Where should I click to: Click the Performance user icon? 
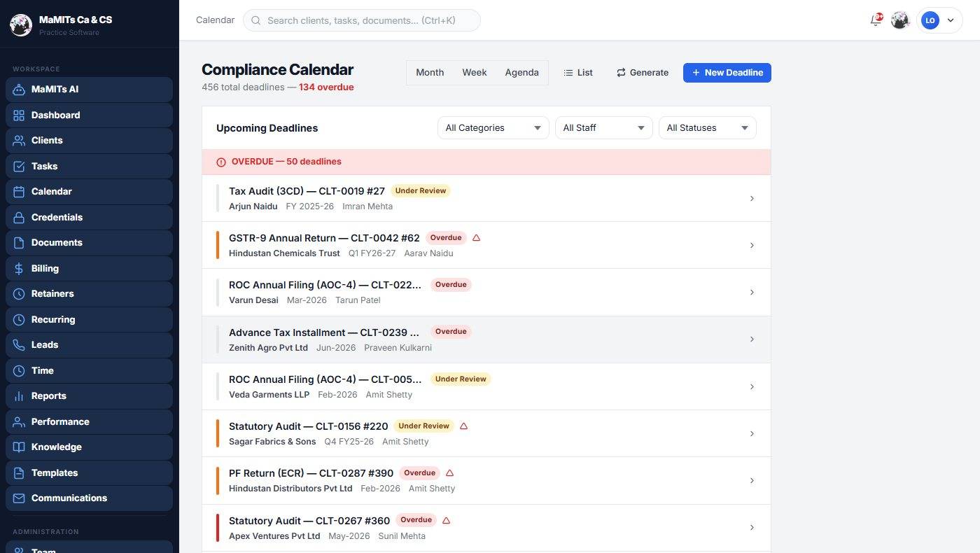19,421
